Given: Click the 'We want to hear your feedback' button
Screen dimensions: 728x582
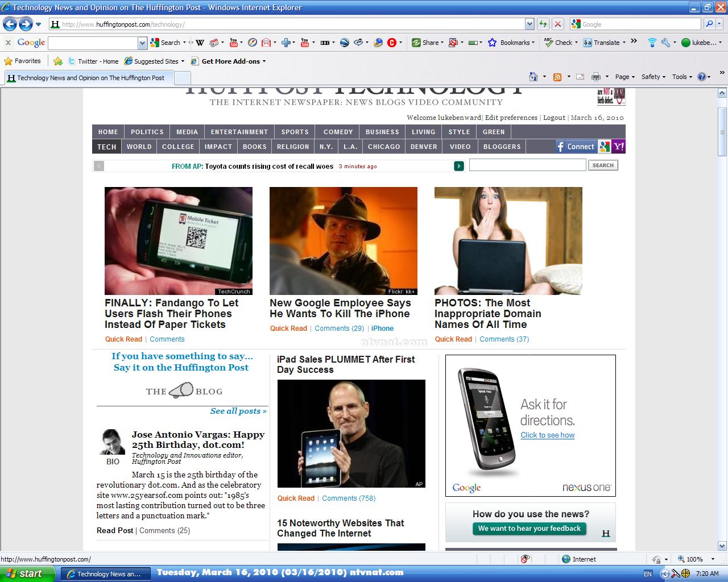Looking at the screenshot, I should point(530,529).
